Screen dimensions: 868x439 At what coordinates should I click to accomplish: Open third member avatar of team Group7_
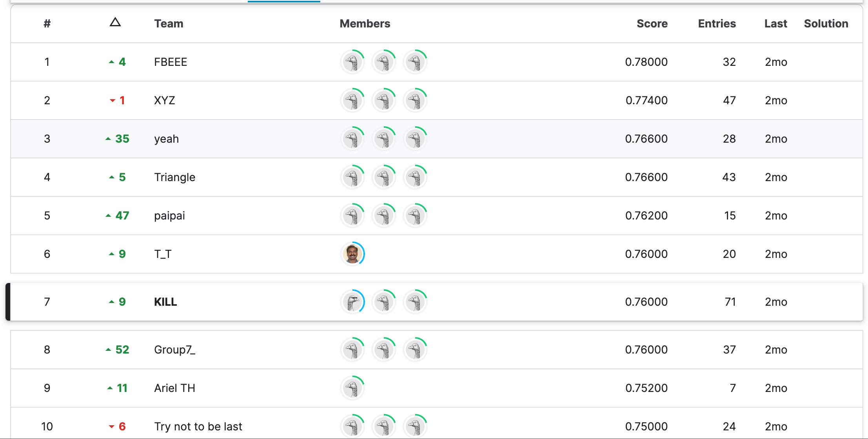click(415, 350)
